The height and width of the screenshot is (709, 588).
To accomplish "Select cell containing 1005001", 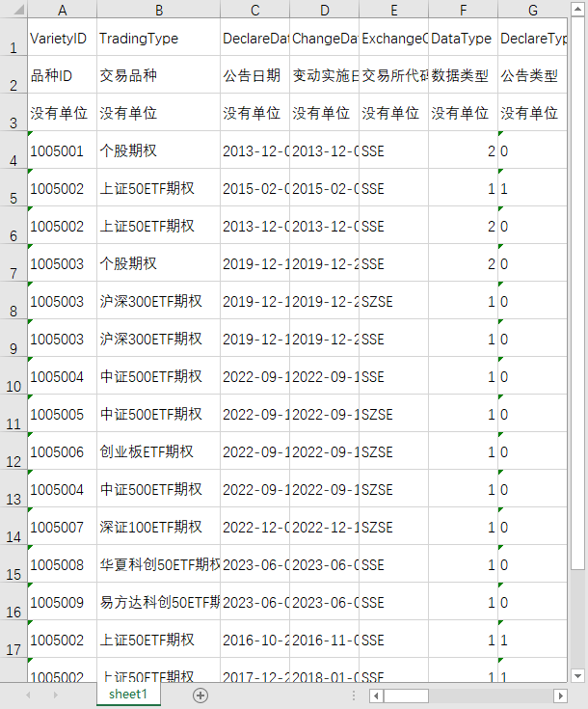I will pyautogui.click(x=63, y=150).
